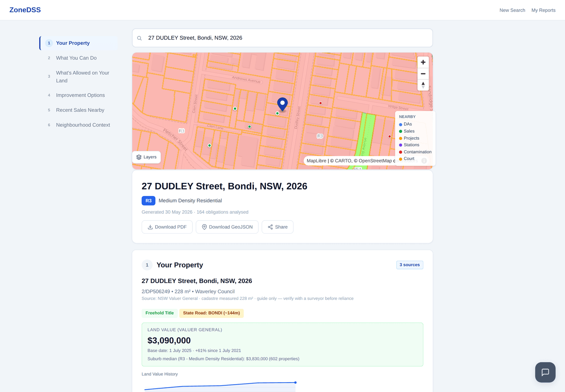Image resolution: width=565 pixels, height=392 pixels.
Task: Open the chat widget
Action: tap(545, 372)
